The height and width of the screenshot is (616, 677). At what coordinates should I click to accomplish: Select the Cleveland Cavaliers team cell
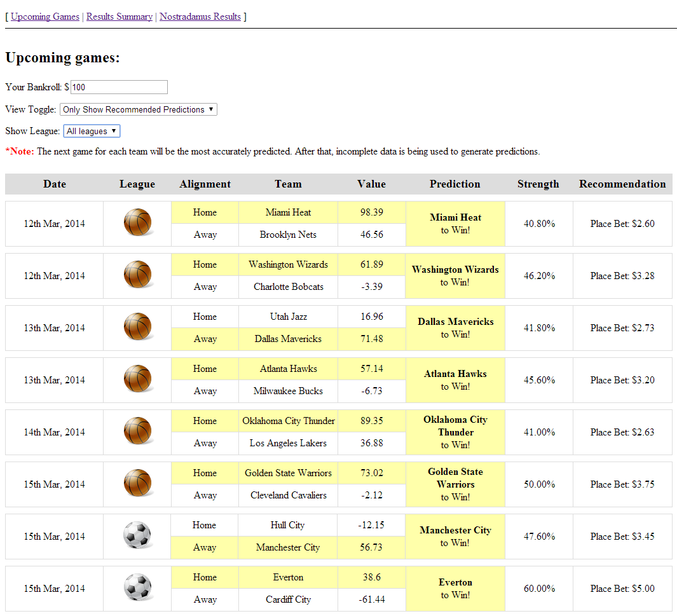pos(289,496)
